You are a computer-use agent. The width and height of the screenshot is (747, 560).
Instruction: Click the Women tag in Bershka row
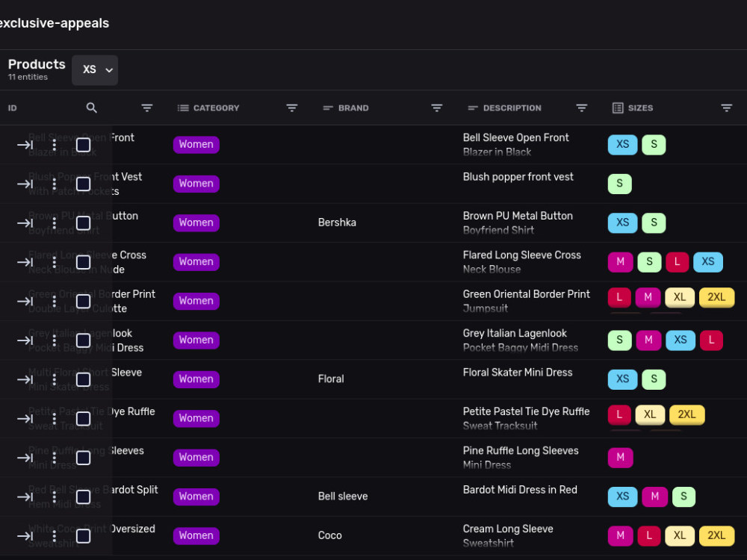point(196,223)
